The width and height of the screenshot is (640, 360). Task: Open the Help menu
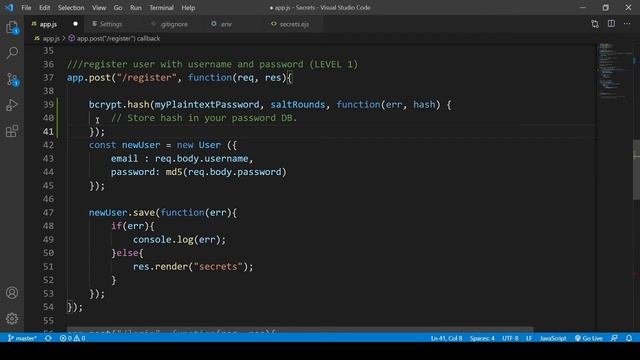(x=188, y=8)
